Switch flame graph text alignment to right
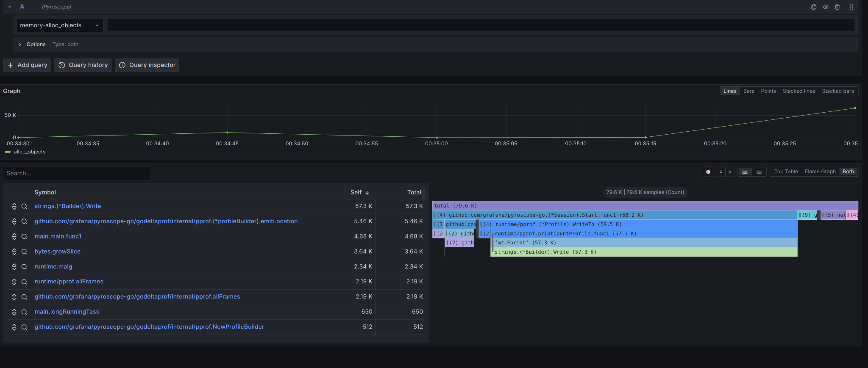The image size is (868, 368). point(759,172)
